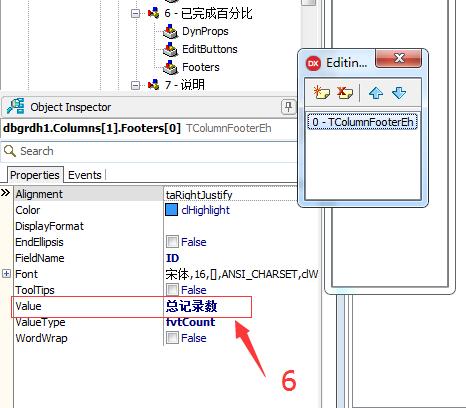Click the Footers node icon
Viewport: 466px width, 408px height.
[171, 67]
